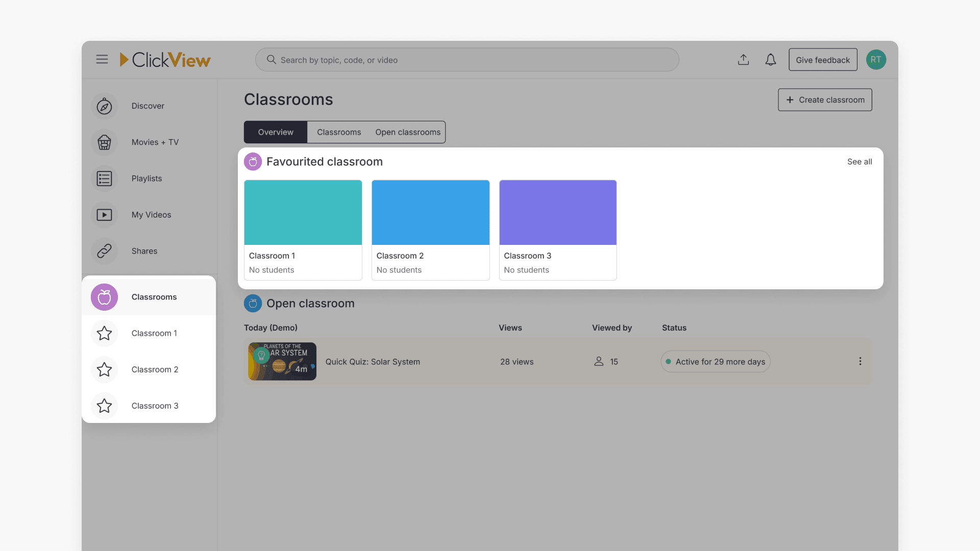Favourite Classroom 1 using its star
Screen dimensions: 980x551
[x=104, y=333]
